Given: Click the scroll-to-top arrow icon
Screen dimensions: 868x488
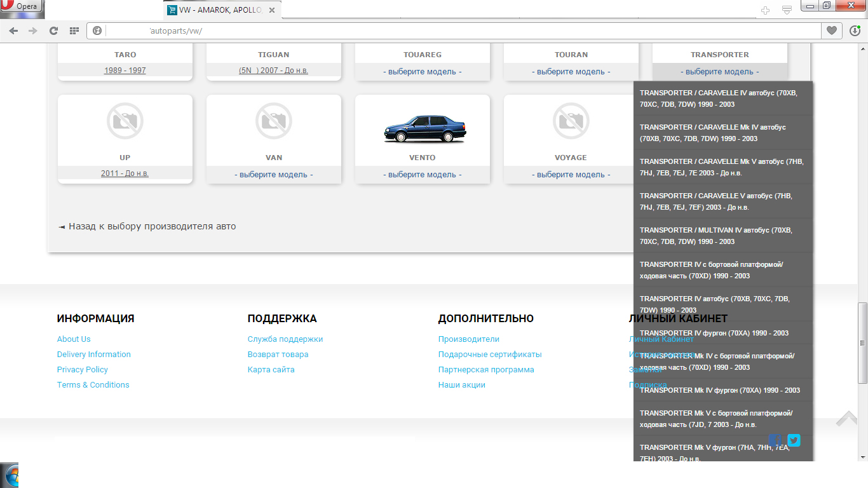Looking at the screenshot, I should [x=847, y=419].
